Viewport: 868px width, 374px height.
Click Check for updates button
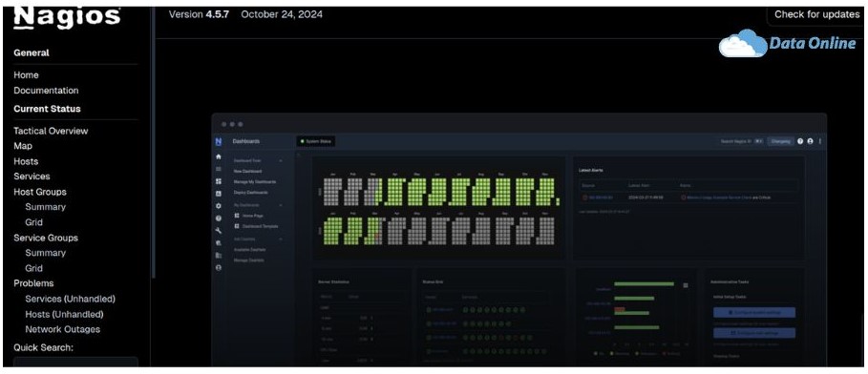click(x=816, y=15)
